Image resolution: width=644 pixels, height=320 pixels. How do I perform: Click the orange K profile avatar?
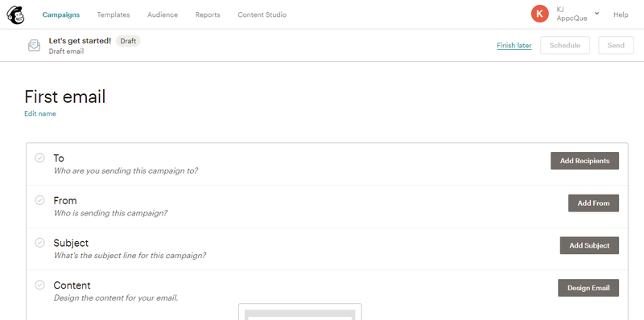pos(539,14)
